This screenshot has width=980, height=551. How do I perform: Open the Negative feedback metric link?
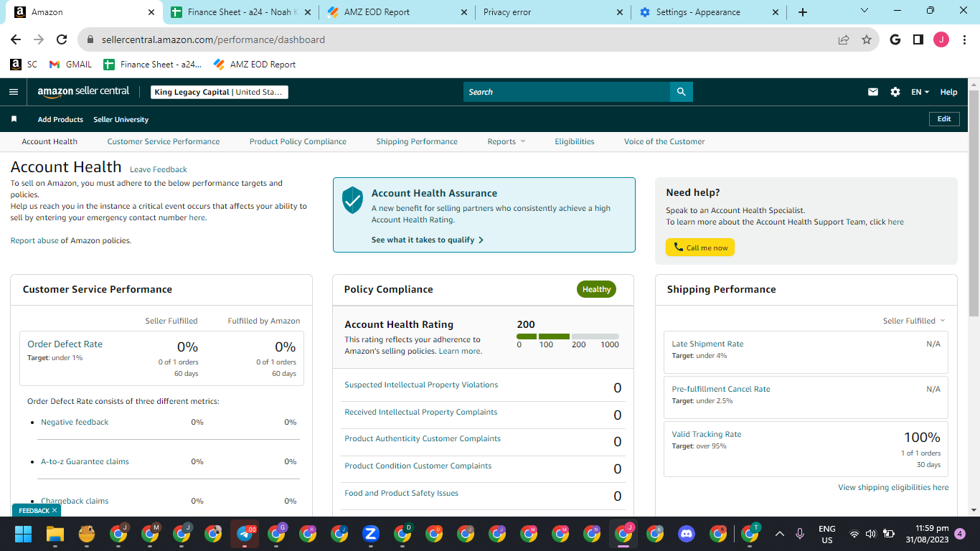tap(75, 422)
